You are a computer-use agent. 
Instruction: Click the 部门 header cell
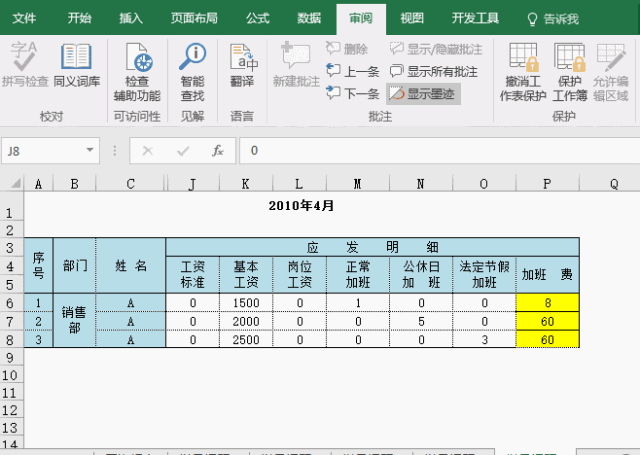point(74,266)
